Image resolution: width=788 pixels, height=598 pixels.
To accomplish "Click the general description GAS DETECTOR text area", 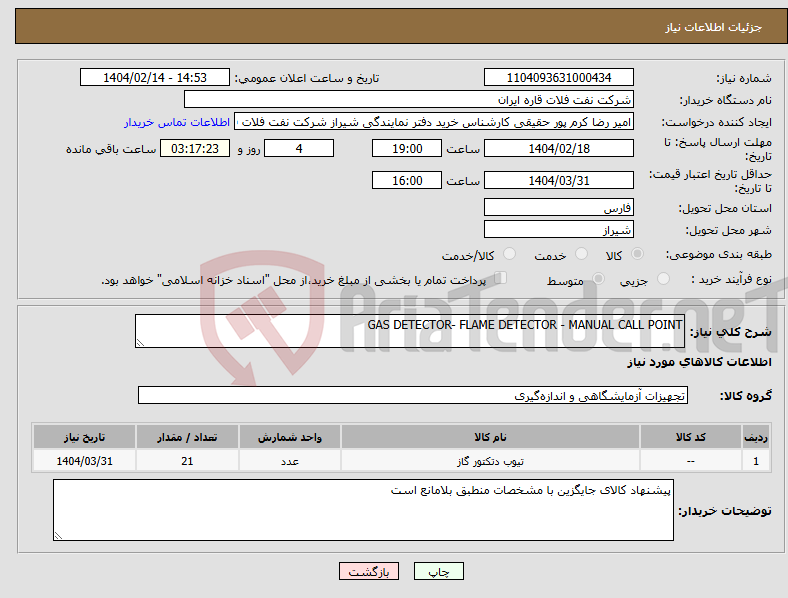I will (x=410, y=331).
